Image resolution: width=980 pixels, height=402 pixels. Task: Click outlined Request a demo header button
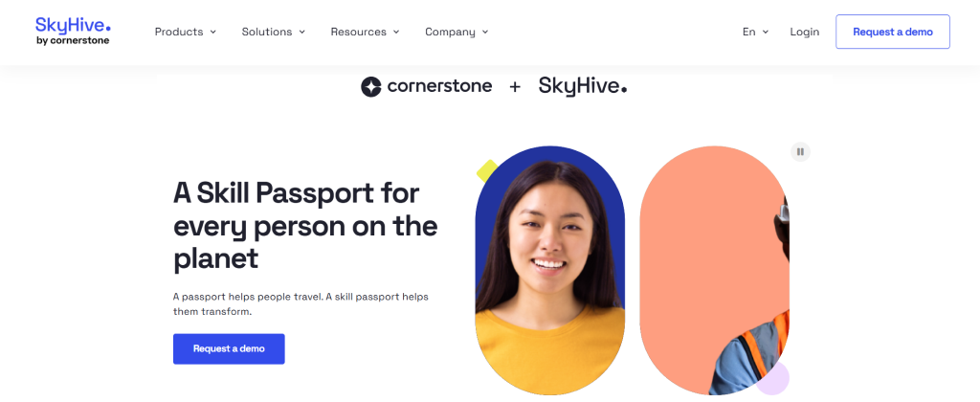tap(893, 32)
